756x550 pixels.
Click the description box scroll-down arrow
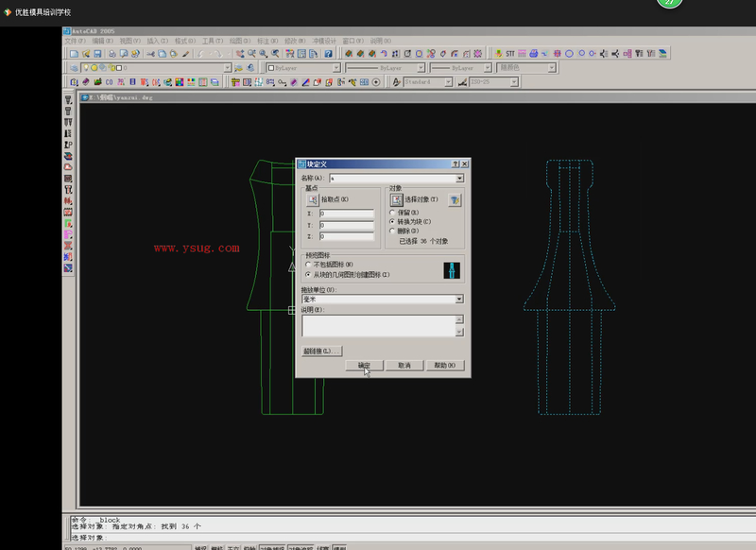pos(459,332)
